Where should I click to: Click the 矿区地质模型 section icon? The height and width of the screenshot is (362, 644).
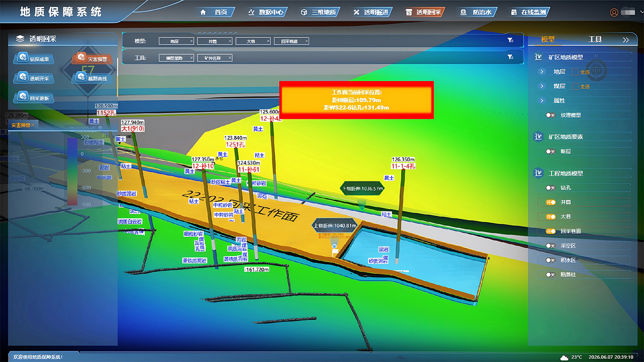pos(538,57)
